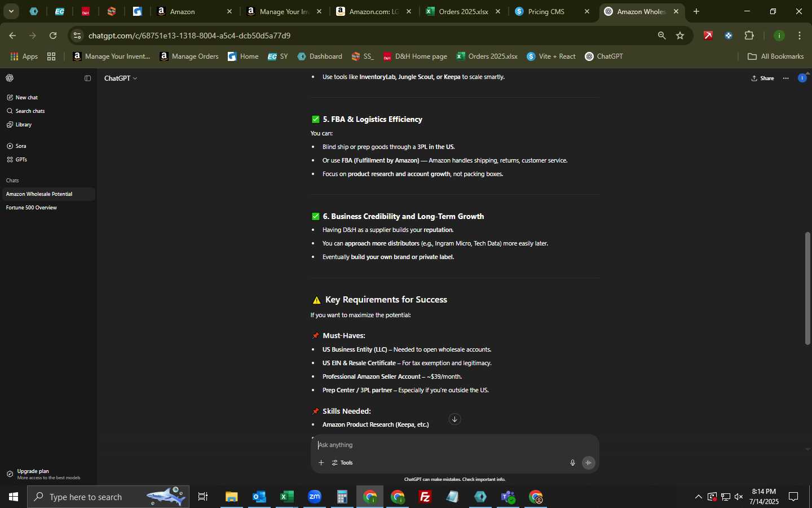Open the Chrome three-dot menu

pos(800,36)
